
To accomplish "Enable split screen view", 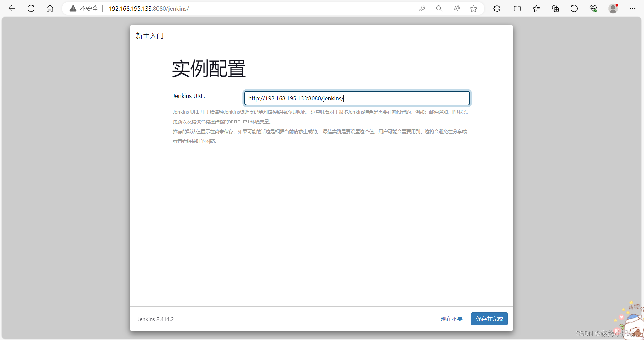I will point(517,8).
